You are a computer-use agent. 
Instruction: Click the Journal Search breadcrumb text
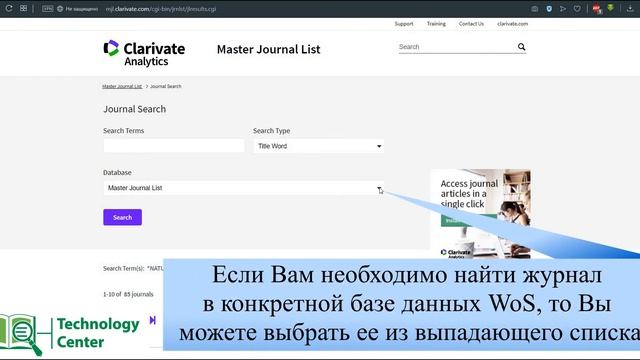click(x=165, y=86)
